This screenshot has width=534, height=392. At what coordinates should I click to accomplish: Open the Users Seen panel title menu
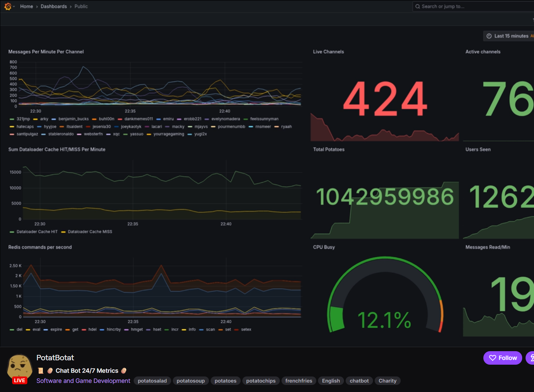point(478,149)
